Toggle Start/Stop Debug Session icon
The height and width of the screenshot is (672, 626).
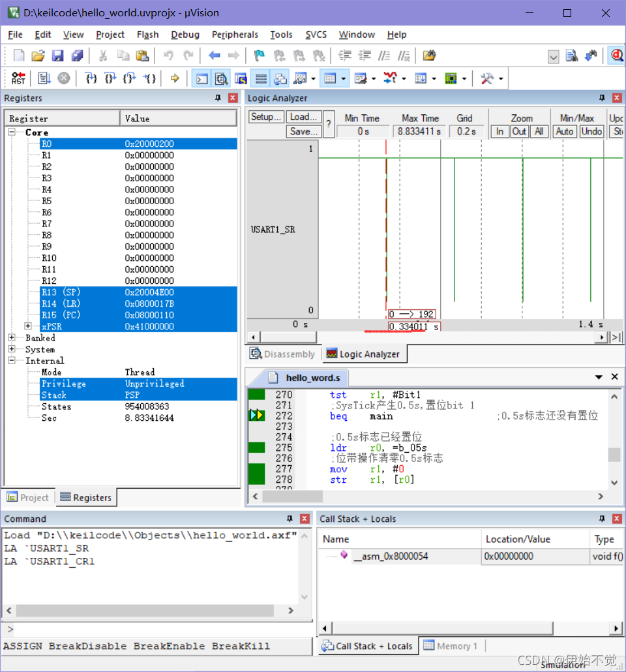pyautogui.click(x=617, y=55)
